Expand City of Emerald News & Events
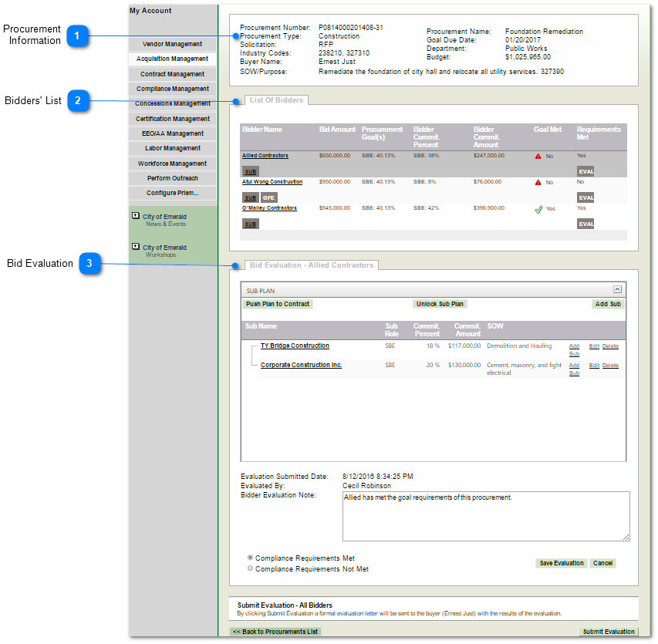The image size is (658, 644). [136, 216]
